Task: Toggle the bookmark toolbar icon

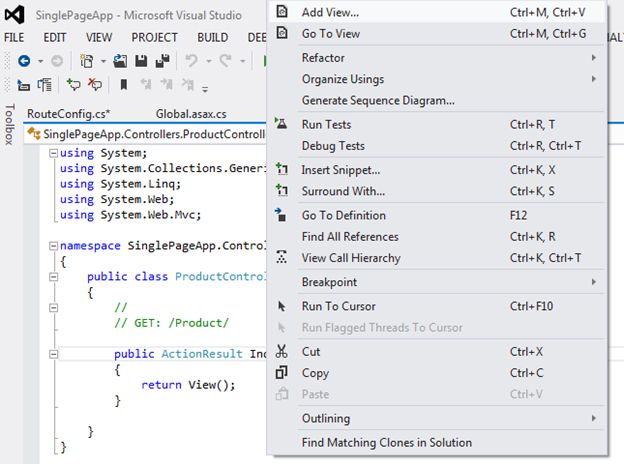Action: tap(123, 85)
